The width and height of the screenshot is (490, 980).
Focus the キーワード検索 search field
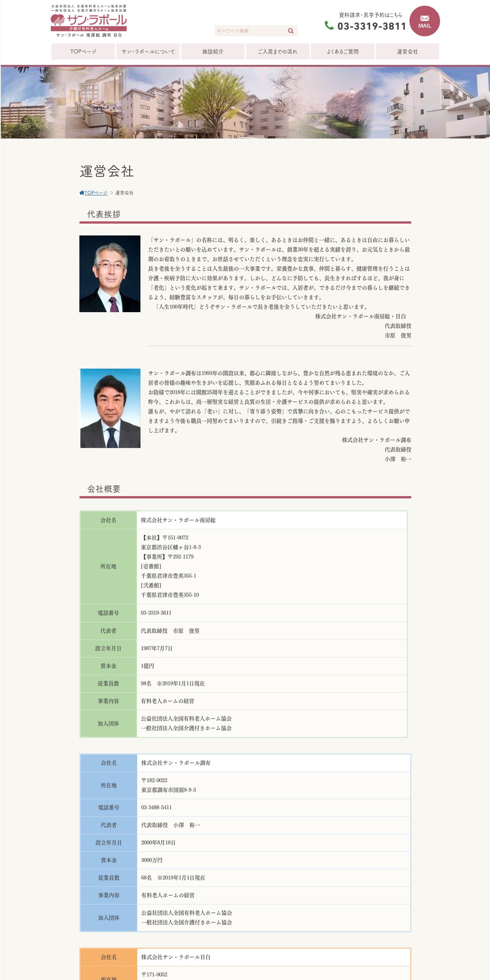coord(251,31)
